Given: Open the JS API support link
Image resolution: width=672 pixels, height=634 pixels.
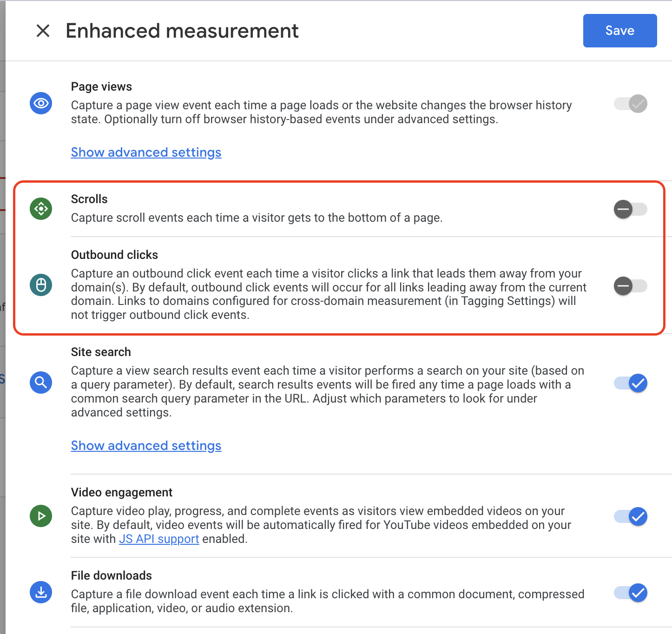Looking at the screenshot, I should (159, 539).
